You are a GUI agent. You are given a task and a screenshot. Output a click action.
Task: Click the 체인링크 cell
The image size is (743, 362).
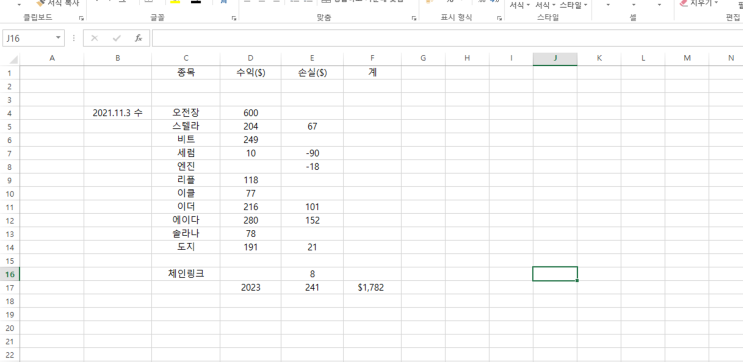point(186,274)
